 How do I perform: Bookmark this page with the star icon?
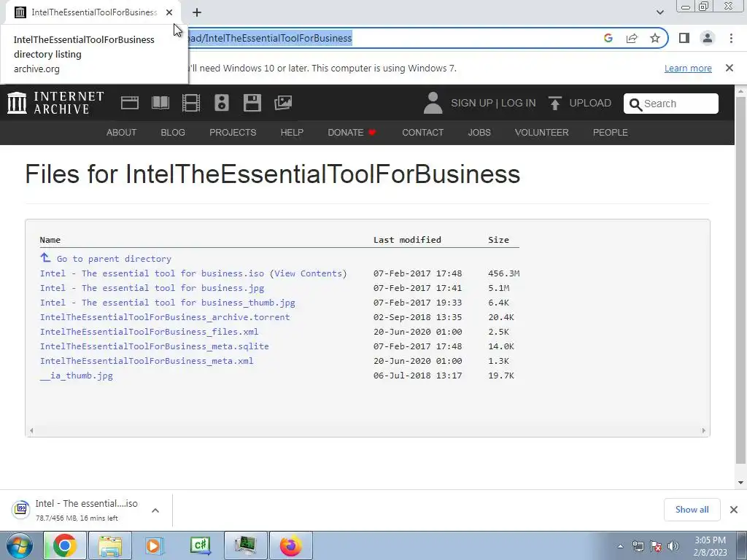tap(655, 38)
